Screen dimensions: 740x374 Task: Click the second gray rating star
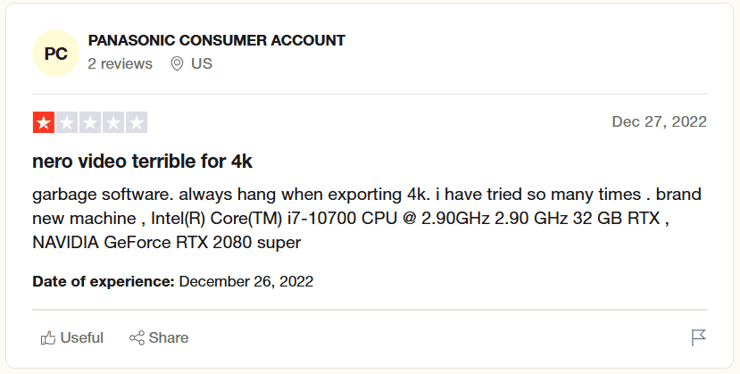point(67,123)
